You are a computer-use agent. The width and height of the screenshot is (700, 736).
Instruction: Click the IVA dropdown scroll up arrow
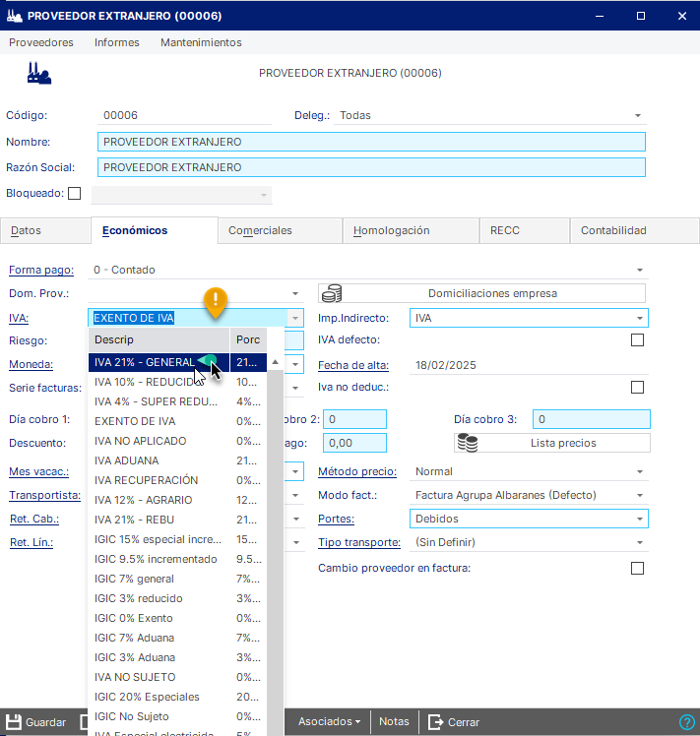tap(276, 362)
